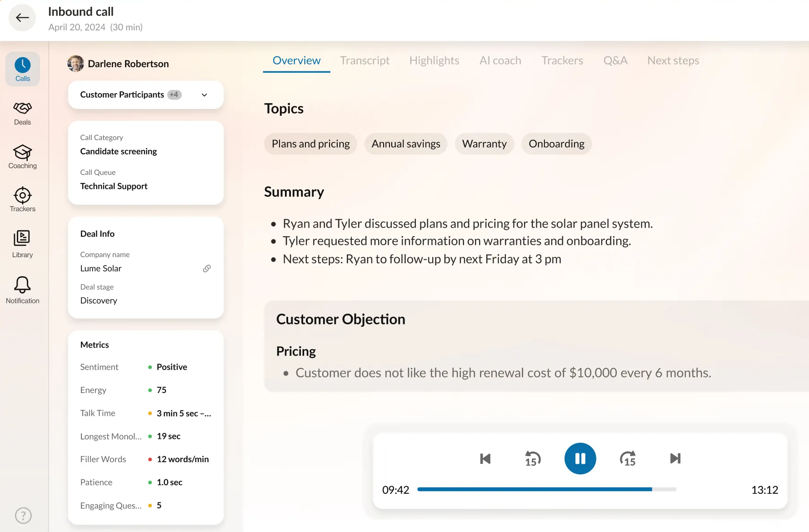809x532 pixels.
Task: Switch to the AI coach tab
Action: (500, 60)
